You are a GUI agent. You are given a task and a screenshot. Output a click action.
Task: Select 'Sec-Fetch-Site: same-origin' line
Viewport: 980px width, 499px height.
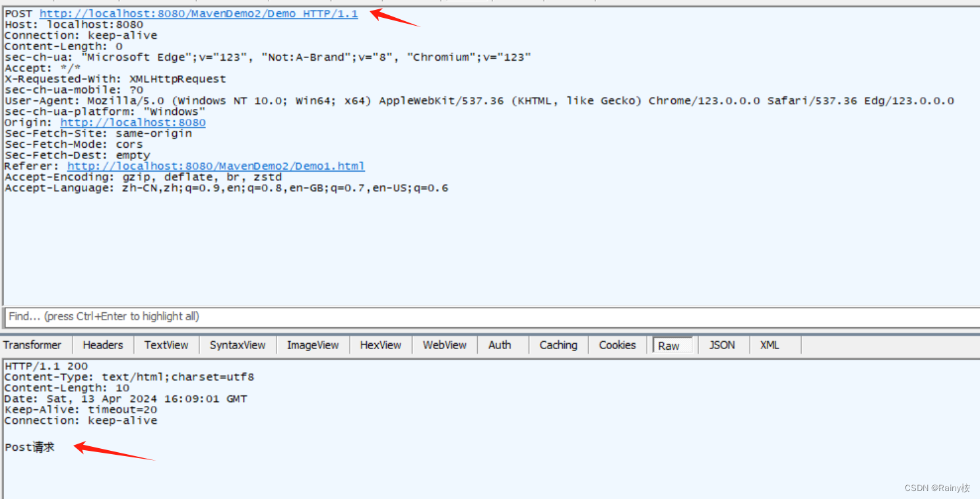click(x=98, y=133)
